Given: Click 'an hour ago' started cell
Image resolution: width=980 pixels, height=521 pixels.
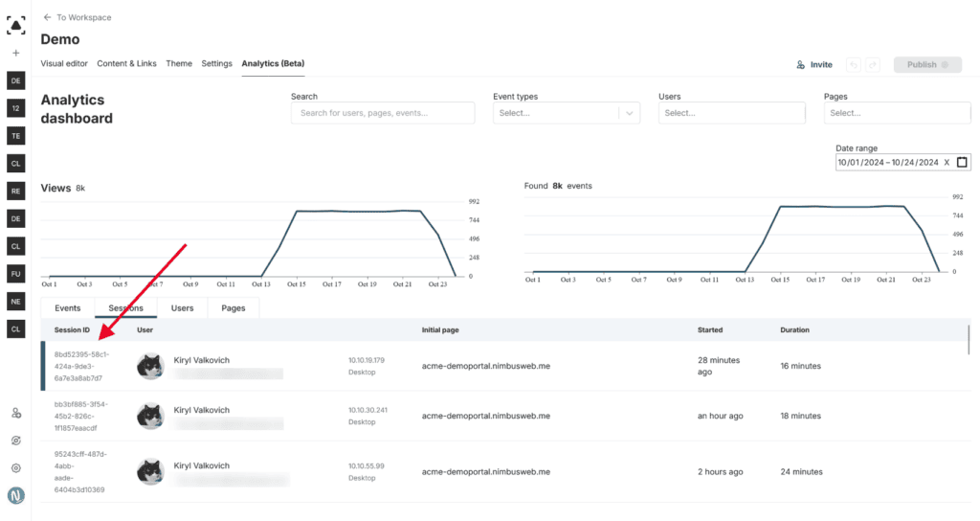Looking at the screenshot, I should [x=721, y=416].
